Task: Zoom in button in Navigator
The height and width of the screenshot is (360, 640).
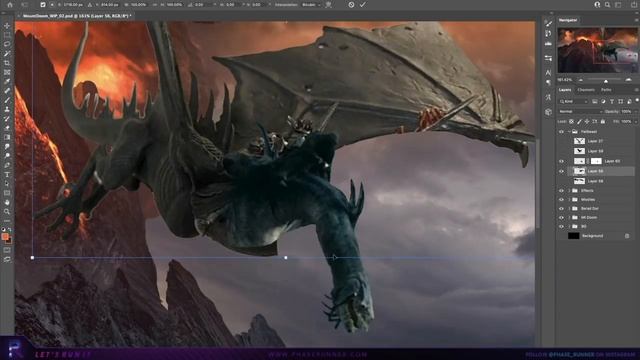Action: tap(629, 80)
